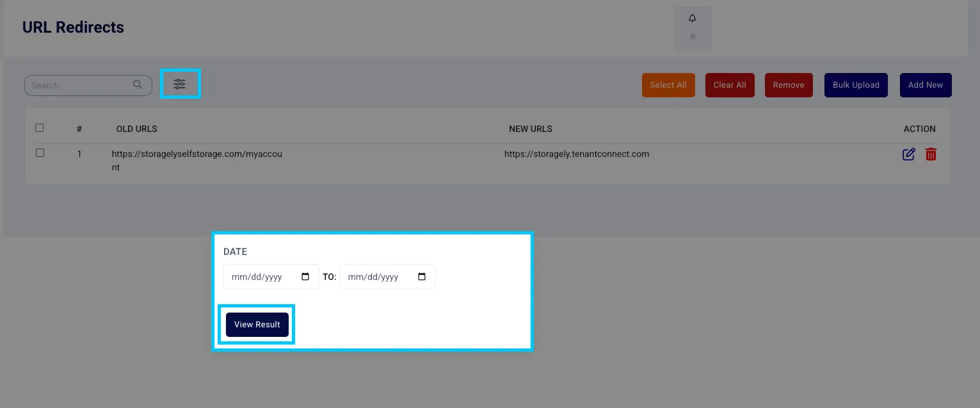
Task: Click the start date mm/dd/yyyy field
Action: tap(271, 277)
